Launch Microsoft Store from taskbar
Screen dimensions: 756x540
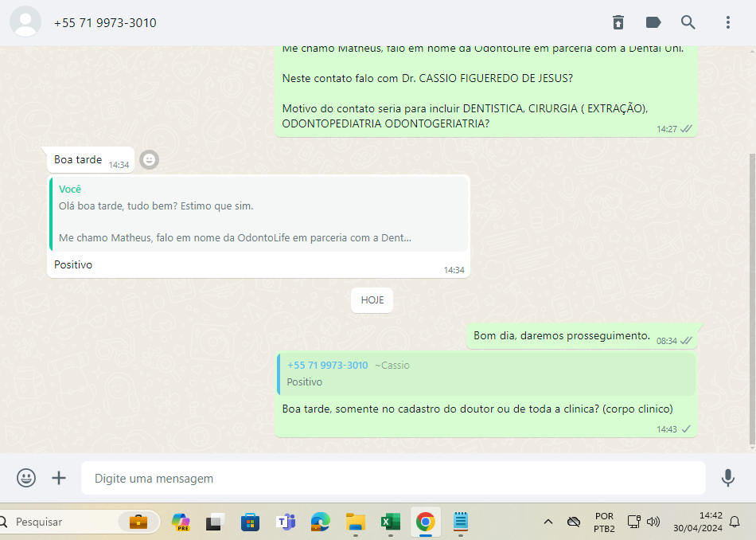(x=250, y=522)
